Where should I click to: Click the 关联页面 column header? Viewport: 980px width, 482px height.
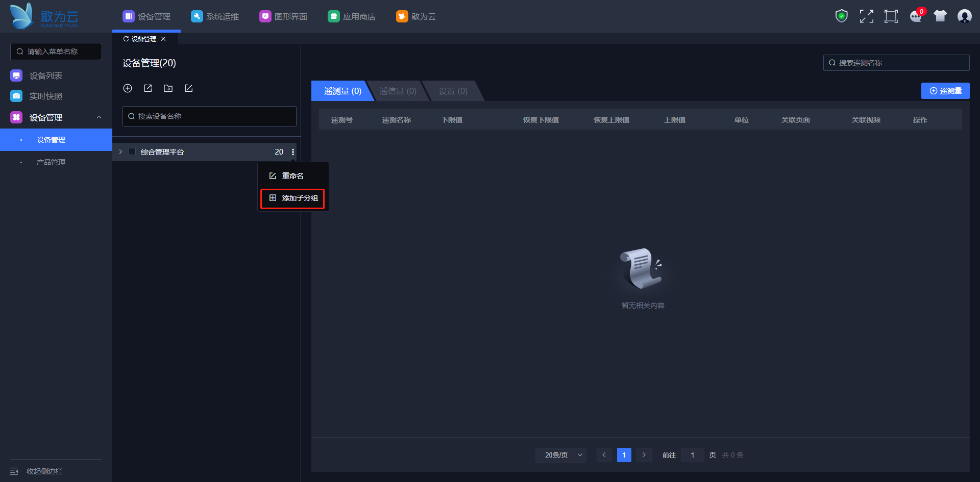click(795, 120)
